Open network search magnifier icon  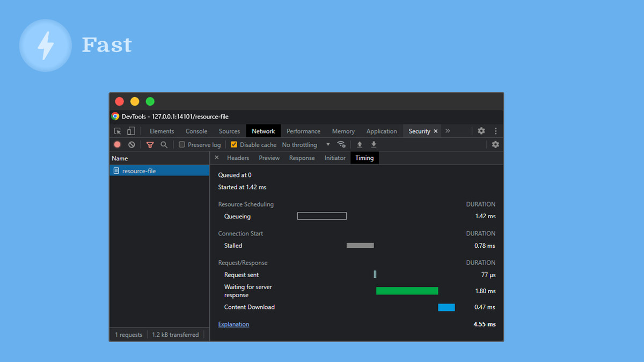click(164, 144)
